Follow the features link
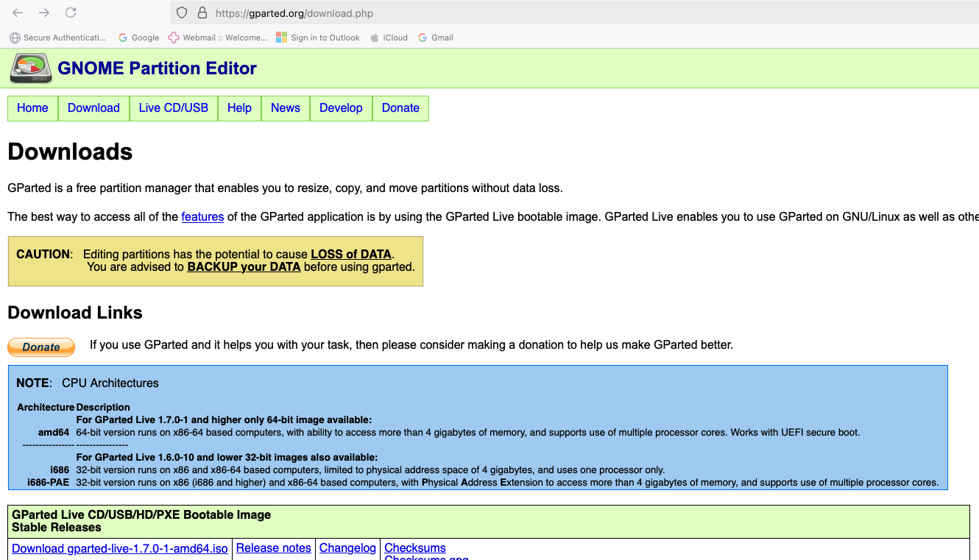 point(202,216)
